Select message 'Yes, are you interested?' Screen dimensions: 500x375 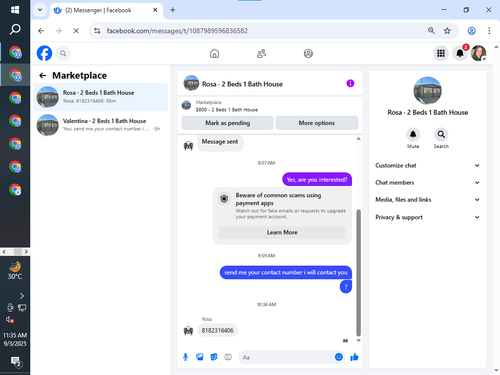coord(317,180)
